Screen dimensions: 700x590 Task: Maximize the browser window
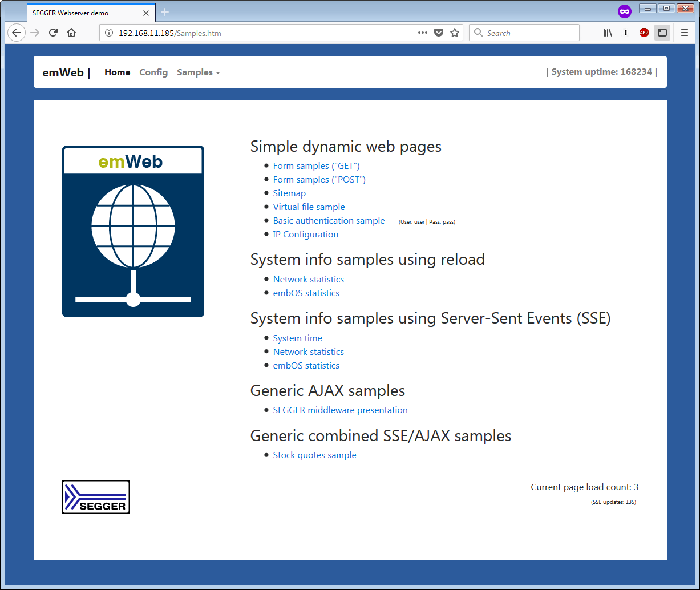click(x=665, y=8)
